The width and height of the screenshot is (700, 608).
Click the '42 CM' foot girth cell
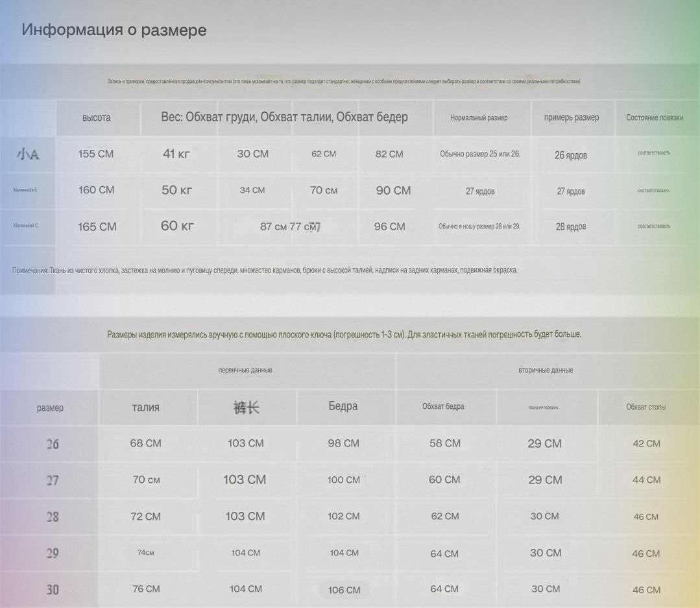(646, 444)
